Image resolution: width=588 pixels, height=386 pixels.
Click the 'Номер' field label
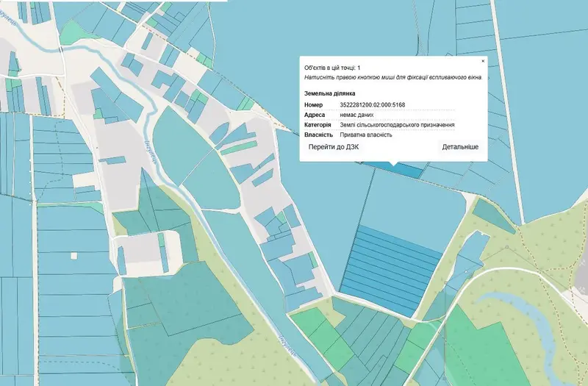pos(314,105)
